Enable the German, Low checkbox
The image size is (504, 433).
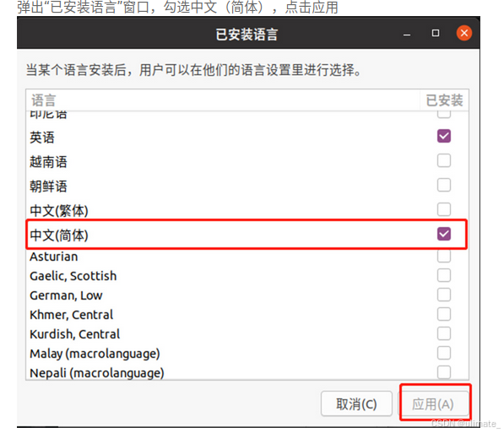click(444, 295)
